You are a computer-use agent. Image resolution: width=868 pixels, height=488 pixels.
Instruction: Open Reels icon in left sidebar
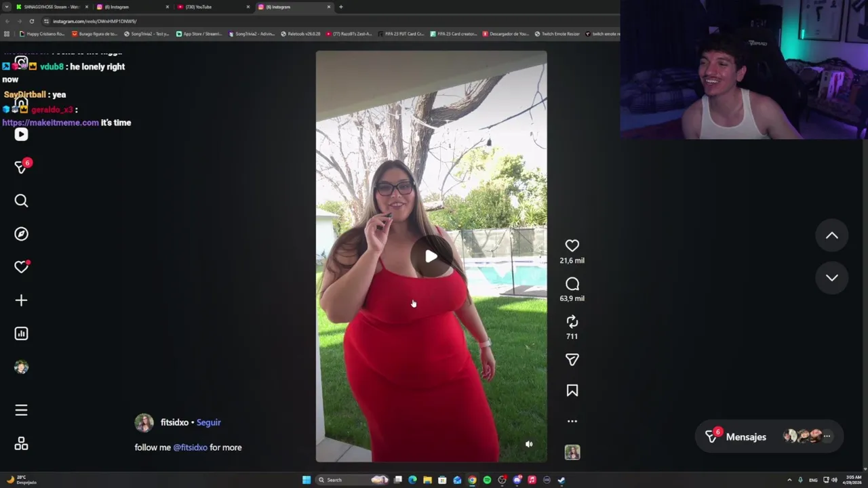pyautogui.click(x=21, y=134)
